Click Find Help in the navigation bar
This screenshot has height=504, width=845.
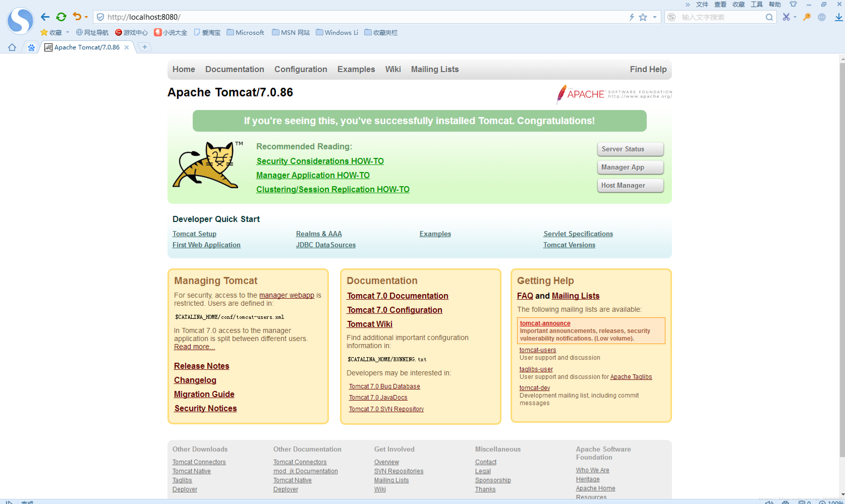pyautogui.click(x=648, y=69)
